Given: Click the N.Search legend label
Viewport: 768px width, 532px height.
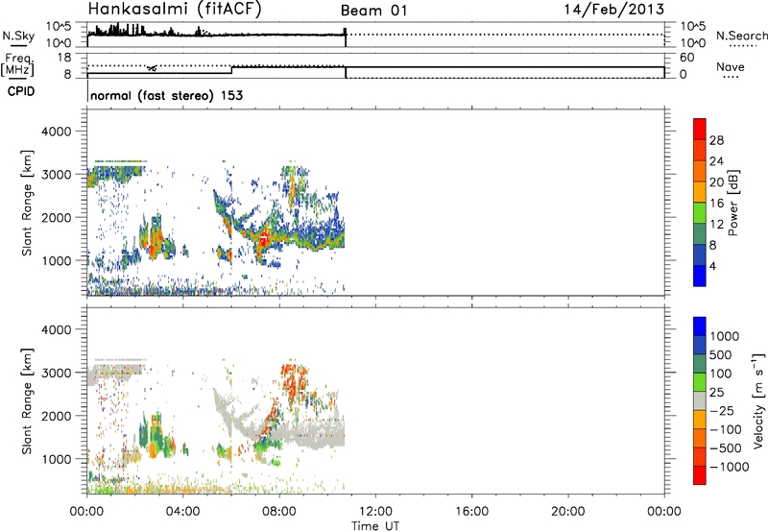Looking at the screenshot, I should pyautogui.click(x=741, y=36).
